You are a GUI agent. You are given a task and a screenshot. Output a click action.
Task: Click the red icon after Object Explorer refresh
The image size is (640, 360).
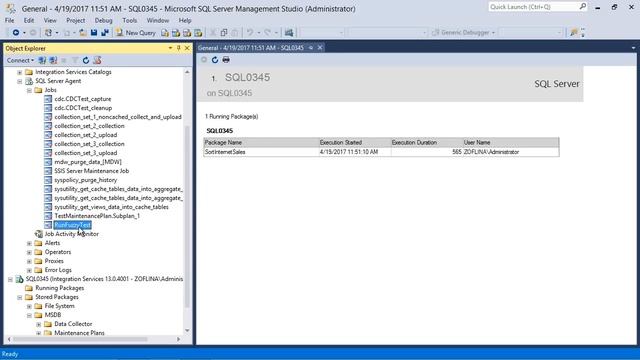(97, 60)
